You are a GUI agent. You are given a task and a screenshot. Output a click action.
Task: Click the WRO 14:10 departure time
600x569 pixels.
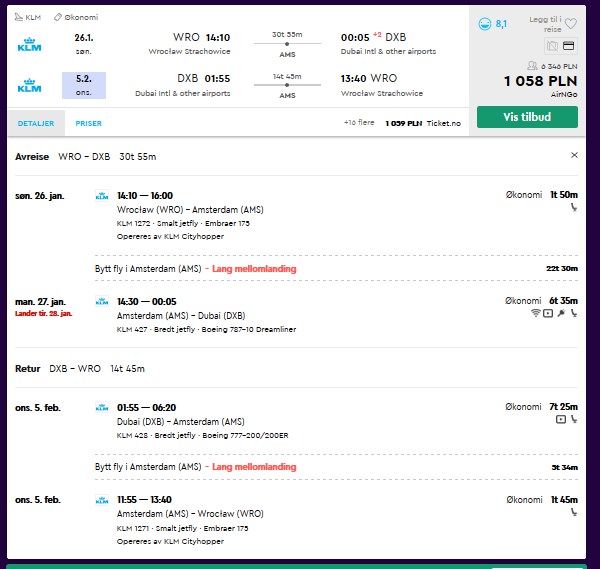201,37
